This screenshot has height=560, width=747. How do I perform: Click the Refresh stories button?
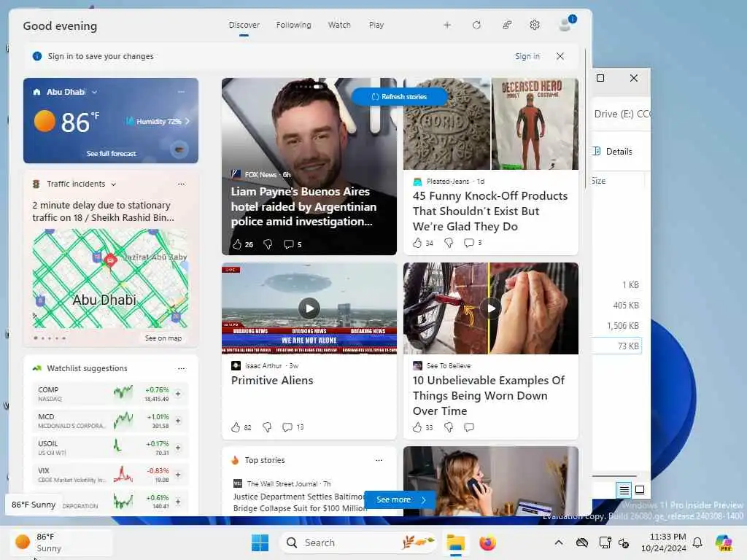tap(399, 97)
